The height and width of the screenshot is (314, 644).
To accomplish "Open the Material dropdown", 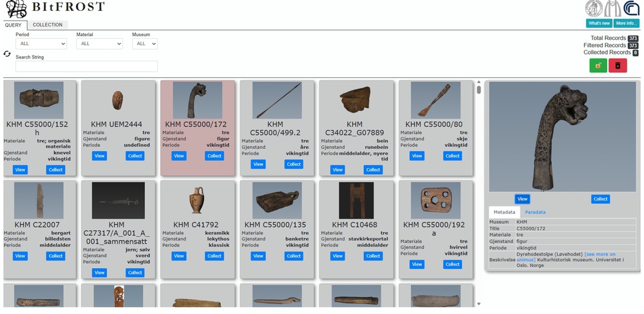I will 99,44.
